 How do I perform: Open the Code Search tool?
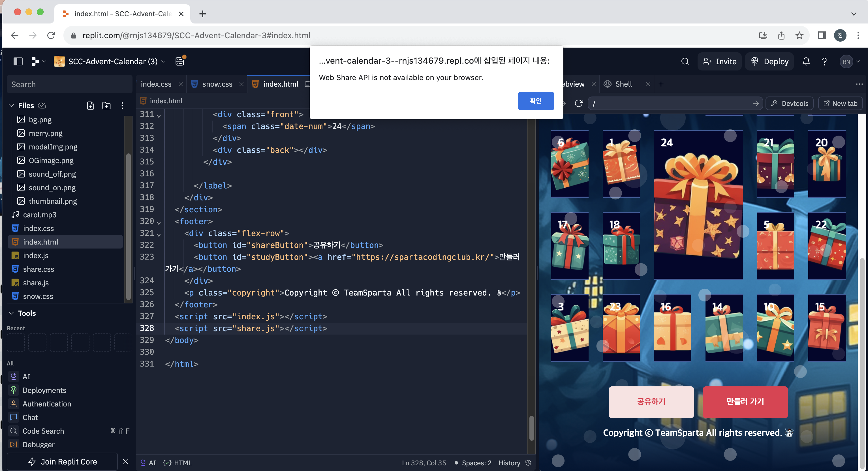coord(69,431)
